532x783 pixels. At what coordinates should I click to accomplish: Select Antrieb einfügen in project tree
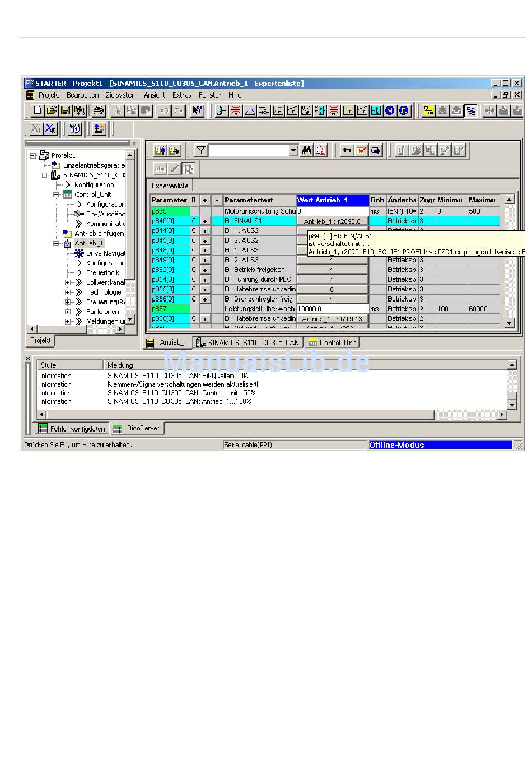pos(99,234)
